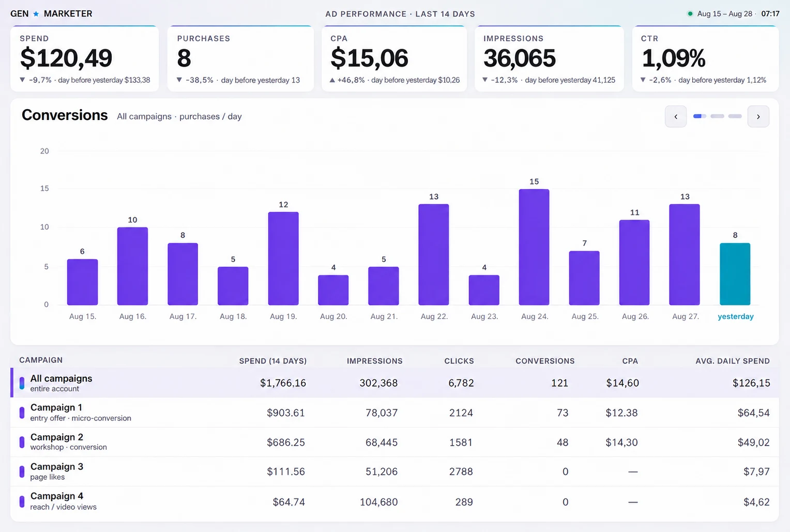Click Campaign 1 spend '$903.61'
This screenshot has width=790, height=532.
[x=286, y=413]
